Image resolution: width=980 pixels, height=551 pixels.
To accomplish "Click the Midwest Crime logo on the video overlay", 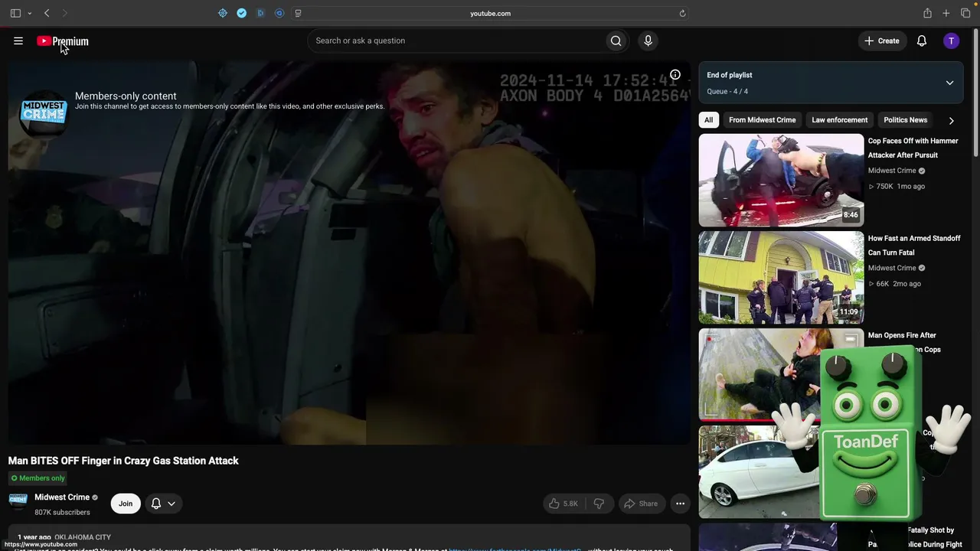I will (x=44, y=113).
